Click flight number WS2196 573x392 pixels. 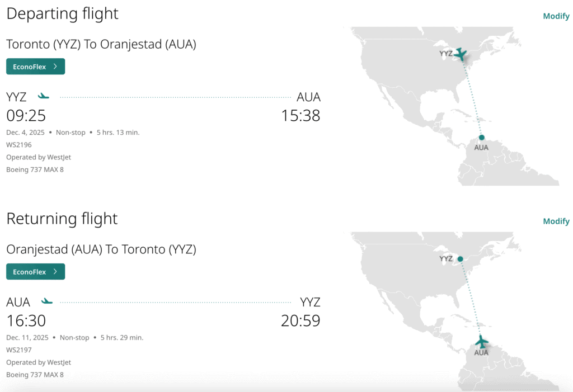click(x=19, y=145)
